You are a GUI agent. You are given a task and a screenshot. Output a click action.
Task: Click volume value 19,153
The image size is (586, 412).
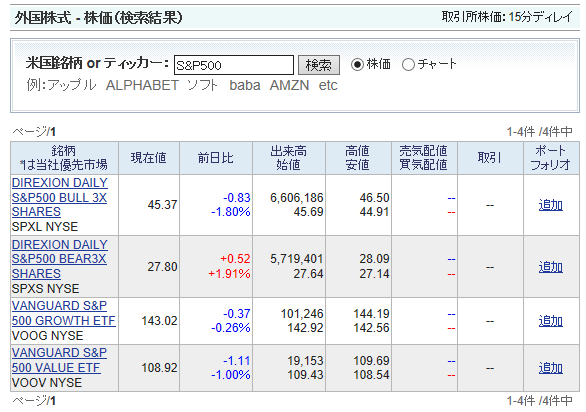(x=305, y=361)
